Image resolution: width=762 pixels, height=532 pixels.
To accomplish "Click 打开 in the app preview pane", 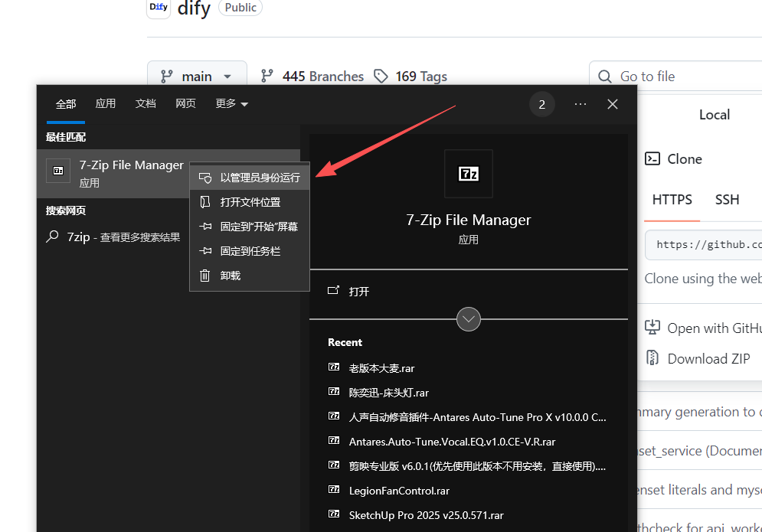I will click(358, 292).
